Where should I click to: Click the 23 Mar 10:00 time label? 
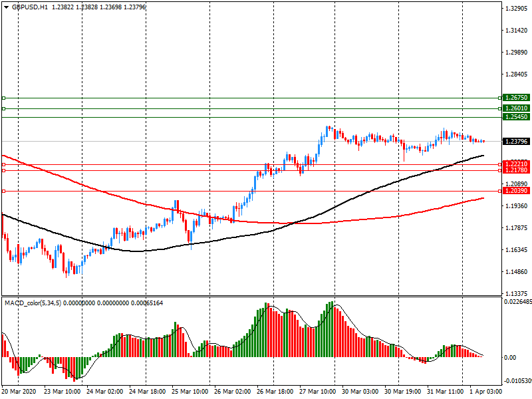click(62, 392)
